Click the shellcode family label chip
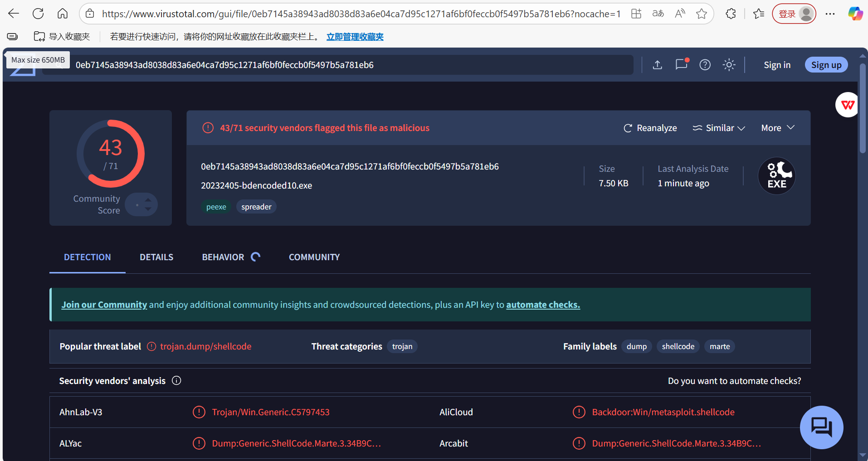Screen dimensions: 868x461 tap(678, 346)
